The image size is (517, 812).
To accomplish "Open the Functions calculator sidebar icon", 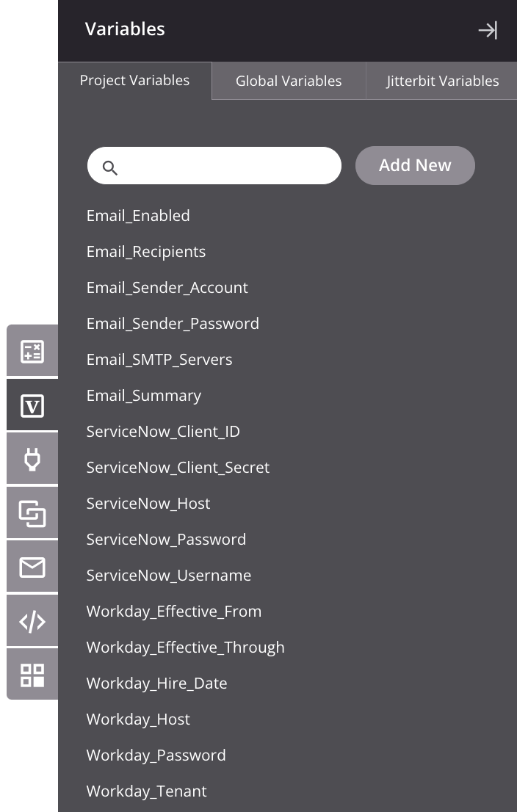I will 32,351.
